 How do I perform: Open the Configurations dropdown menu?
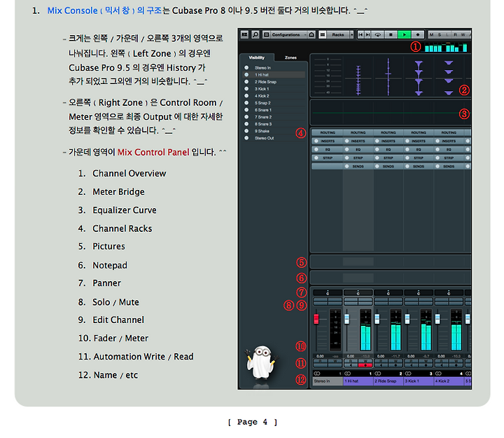coord(288,35)
